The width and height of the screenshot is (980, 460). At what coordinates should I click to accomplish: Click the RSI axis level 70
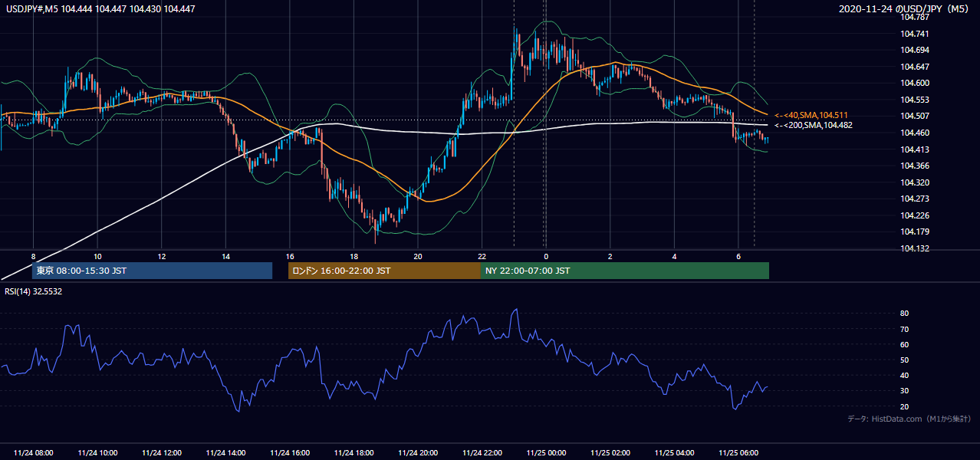coord(905,329)
